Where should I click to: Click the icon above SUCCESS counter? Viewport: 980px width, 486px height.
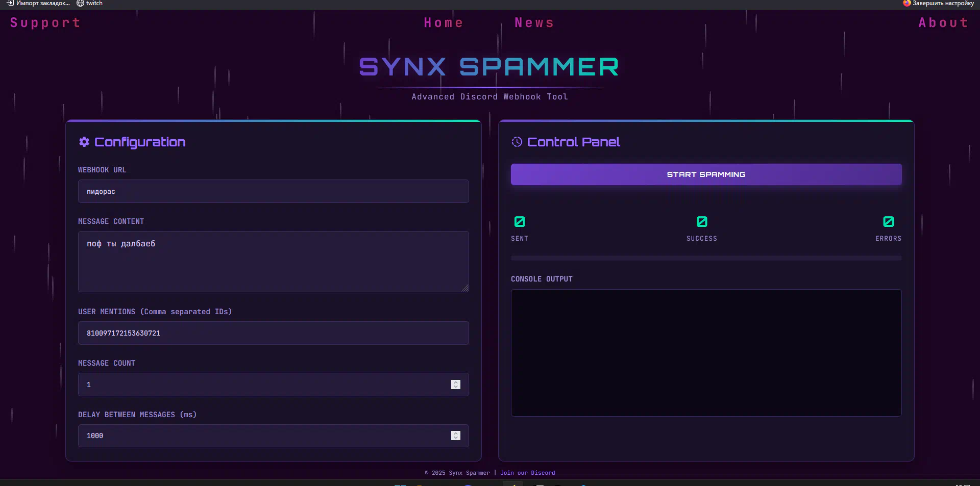702,221
